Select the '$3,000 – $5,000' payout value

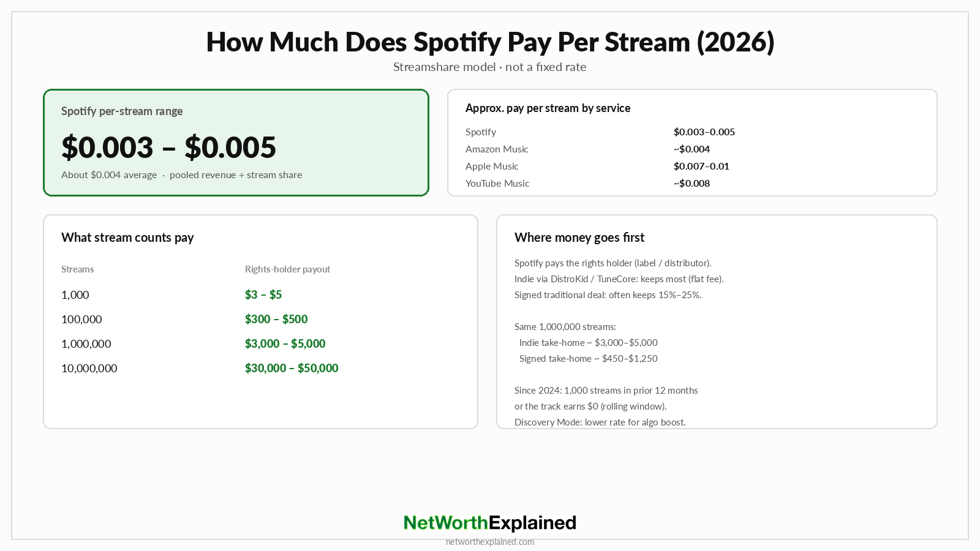click(x=285, y=344)
